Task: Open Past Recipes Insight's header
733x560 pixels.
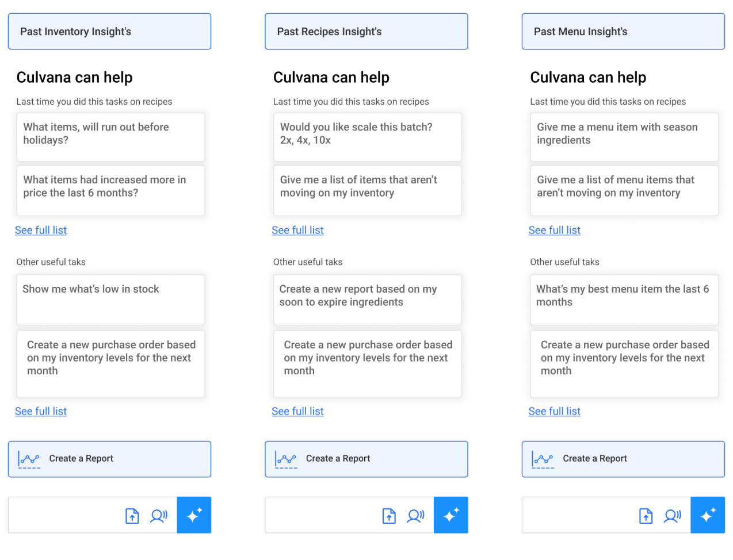Action: (366, 32)
